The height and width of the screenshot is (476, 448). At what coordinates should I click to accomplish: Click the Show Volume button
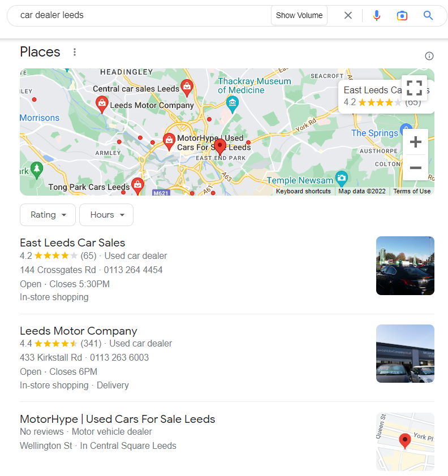(299, 16)
